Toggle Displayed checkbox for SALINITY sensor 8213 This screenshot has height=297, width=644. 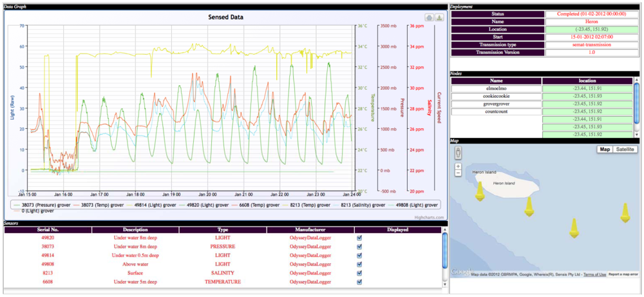(359, 273)
